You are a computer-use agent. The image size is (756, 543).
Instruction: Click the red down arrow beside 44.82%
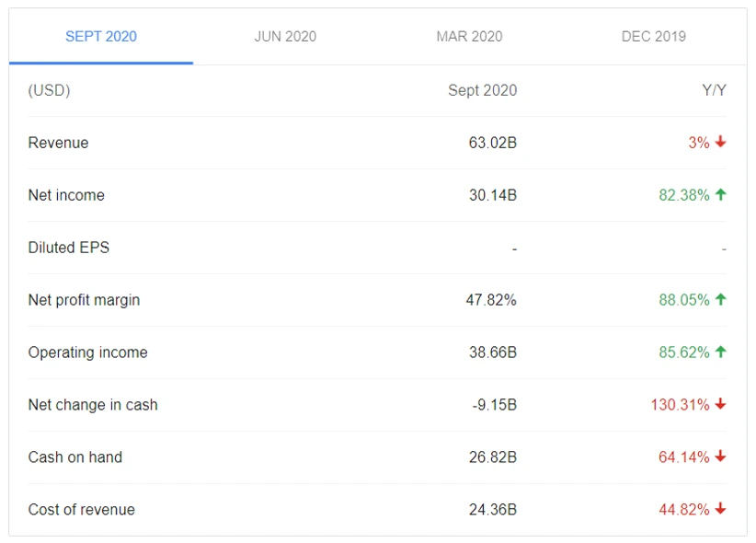pos(720,510)
